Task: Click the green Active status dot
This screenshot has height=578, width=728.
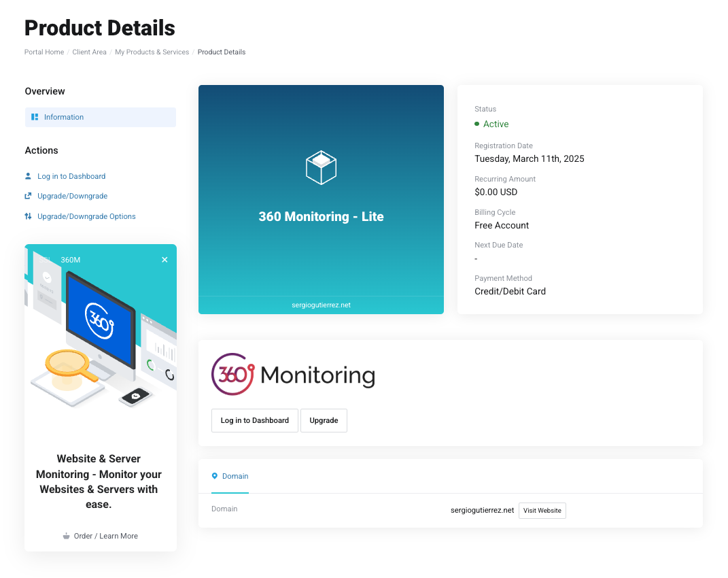Action: [476, 124]
